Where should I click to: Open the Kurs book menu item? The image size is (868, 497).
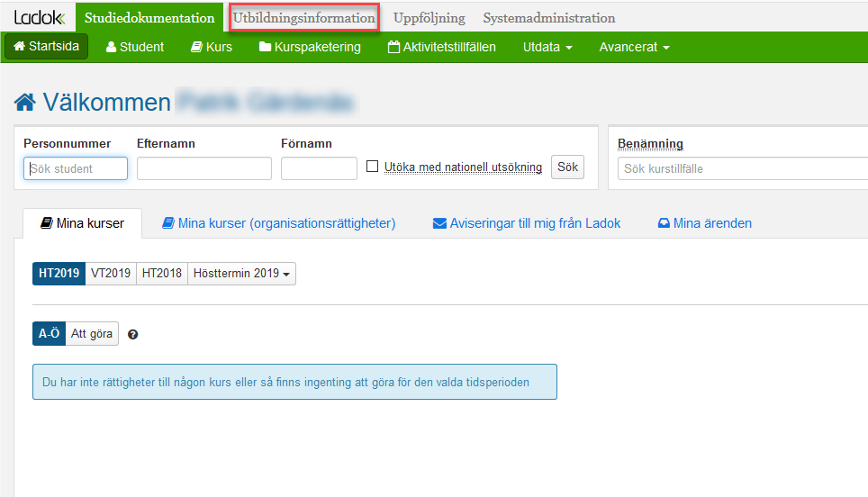[211, 47]
